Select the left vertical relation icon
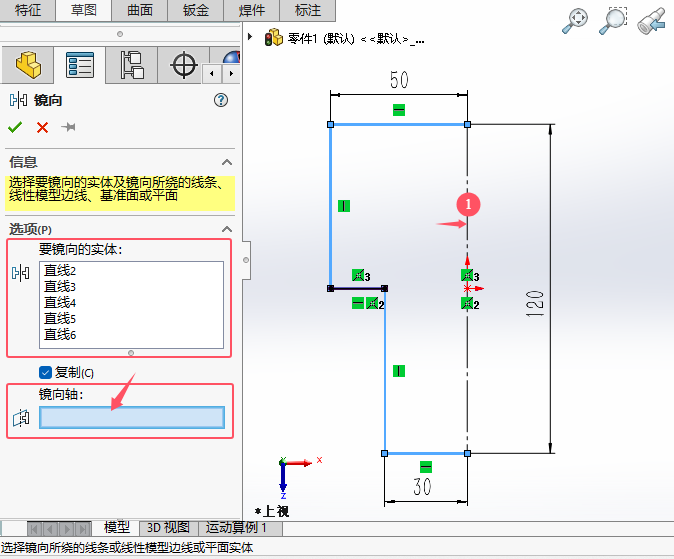The image size is (674, 559). click(344, 206)
